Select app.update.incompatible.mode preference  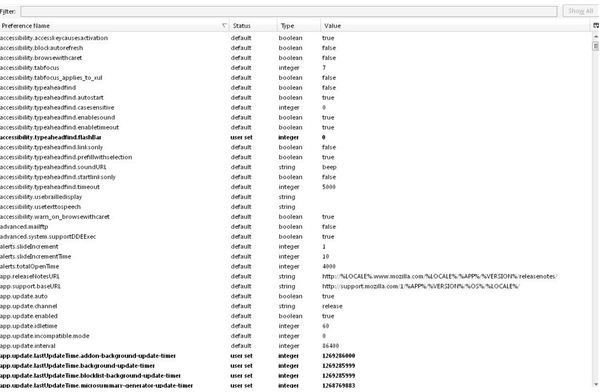296,336
